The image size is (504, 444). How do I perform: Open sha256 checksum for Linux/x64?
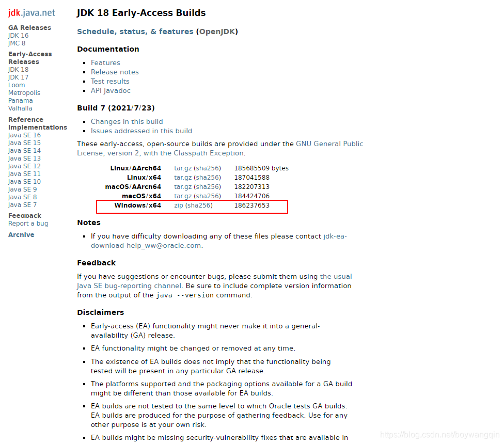pos(207,178)
